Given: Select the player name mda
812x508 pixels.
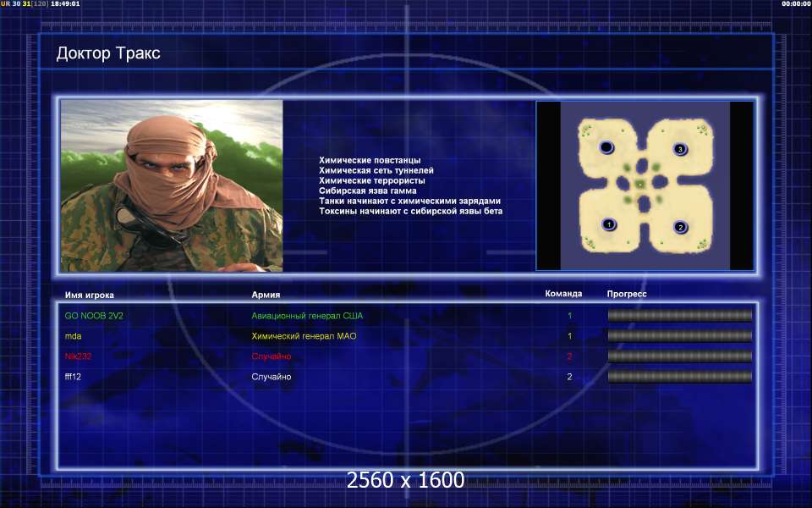Looking at the screenshot, I should click(73, 336).
